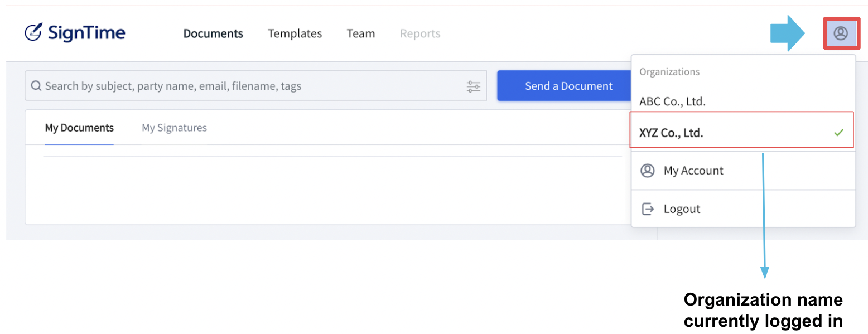Choose Logout from the dropdown
The image size is (868, 334).
coord(743,209)
